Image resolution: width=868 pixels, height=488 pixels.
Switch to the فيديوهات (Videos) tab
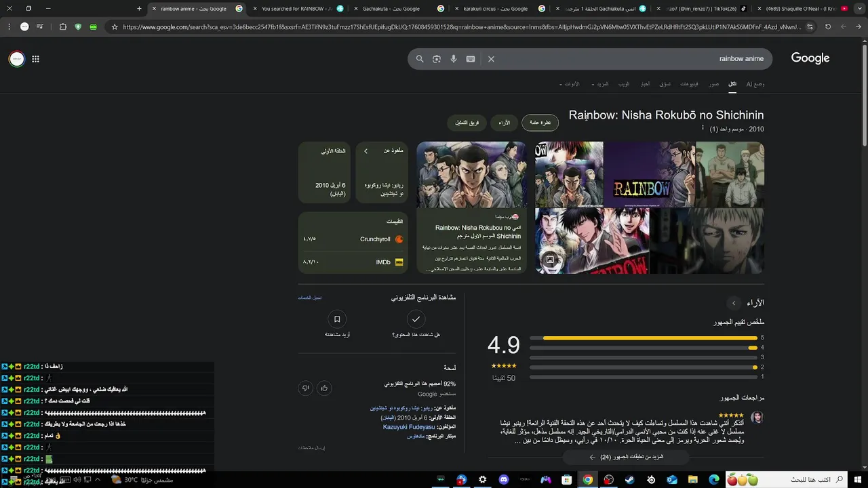click(689, 84)
